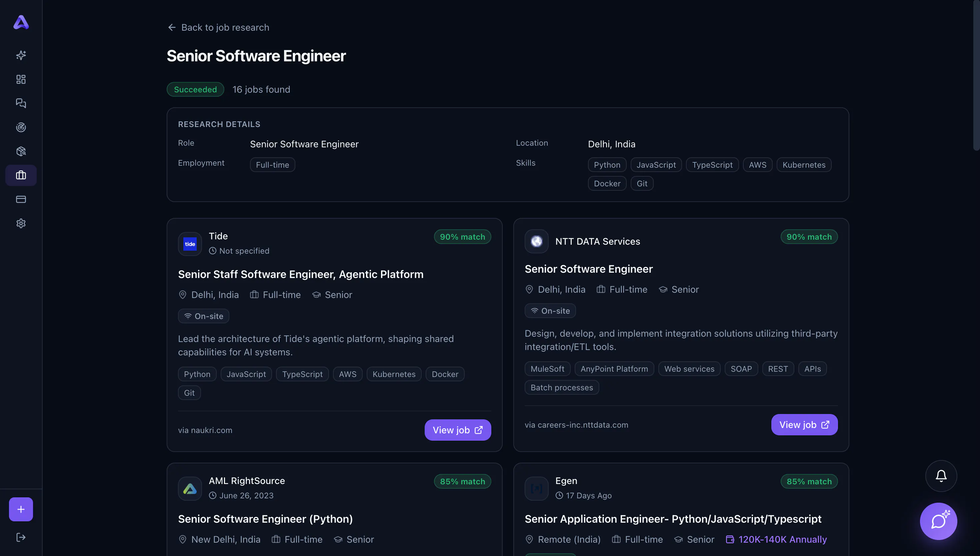This screenshot has width=980, height=556.
Task: Click the 90% match badge on NTT DATA card
Action: (x=809, y=237)
